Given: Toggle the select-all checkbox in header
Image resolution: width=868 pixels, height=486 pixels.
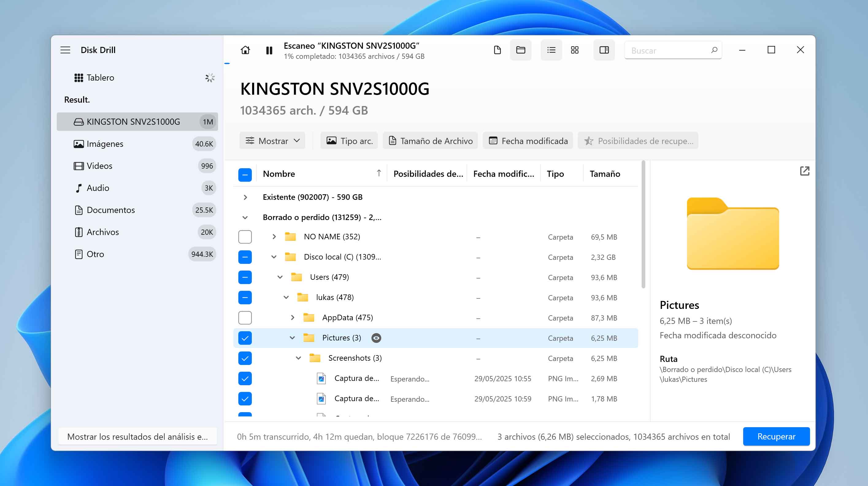Looking at the screenshot, I should pyautogui.click(x=245, y=175).
